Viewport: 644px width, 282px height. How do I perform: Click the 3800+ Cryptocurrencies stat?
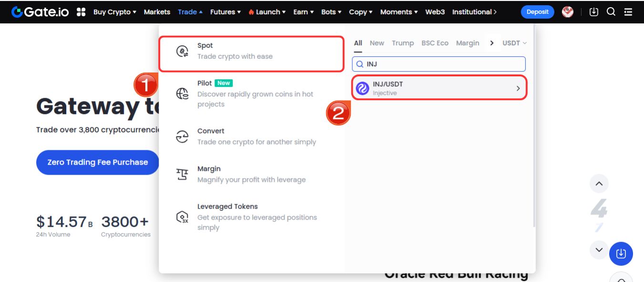point(126,226)
